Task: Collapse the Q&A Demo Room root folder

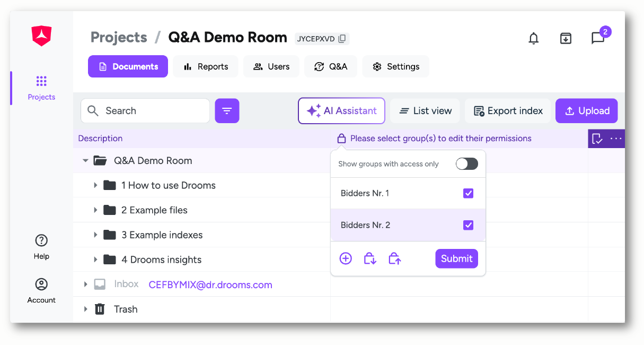Action: [85, 160]
